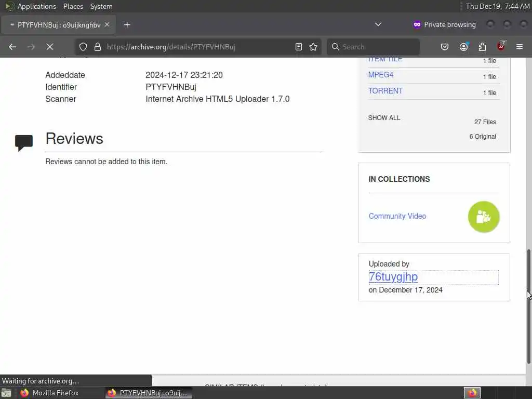Open the Firefox account icon
Screen dimensions: 532x399
pos(464,47)
